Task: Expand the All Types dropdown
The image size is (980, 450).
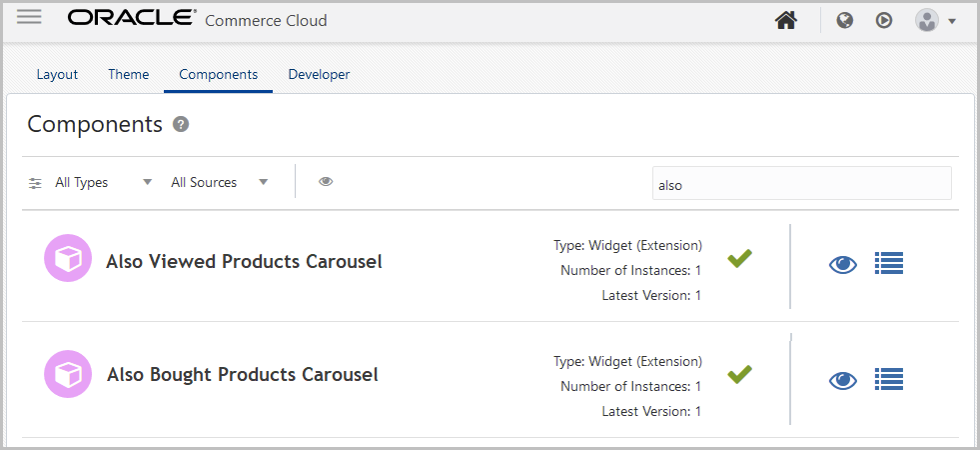Action: (104, 183)
